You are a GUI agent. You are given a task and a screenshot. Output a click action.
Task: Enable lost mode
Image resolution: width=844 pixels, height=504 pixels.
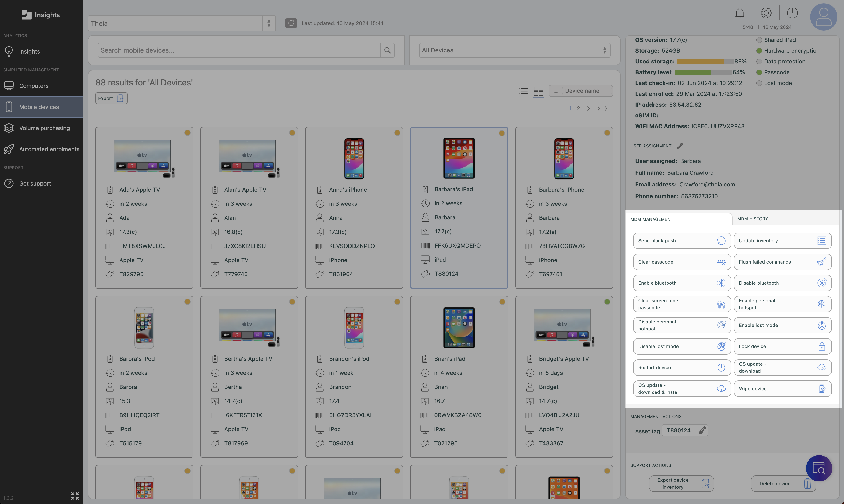click(x=782, y=325)
